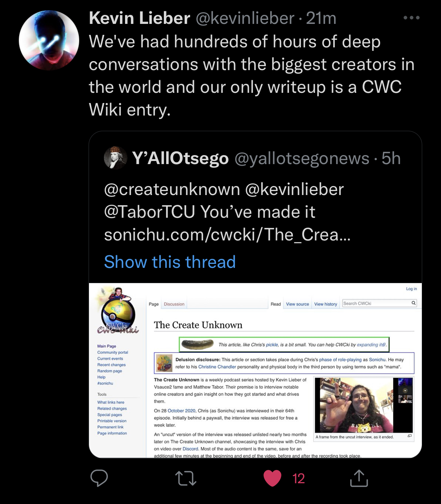Click the magnifier search icon in image
The width and height of the screenshot is (441, 504).
[414, 303]
